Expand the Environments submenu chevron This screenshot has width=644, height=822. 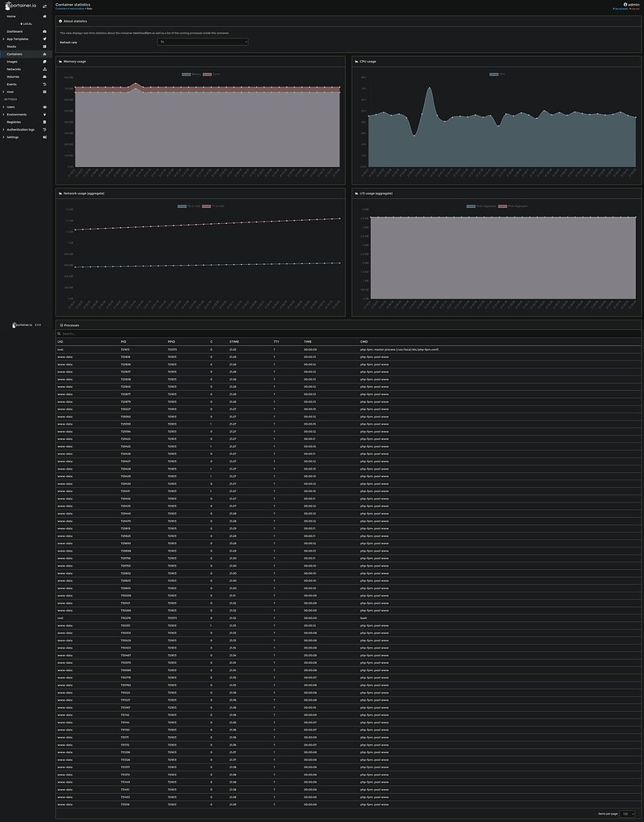4,114
